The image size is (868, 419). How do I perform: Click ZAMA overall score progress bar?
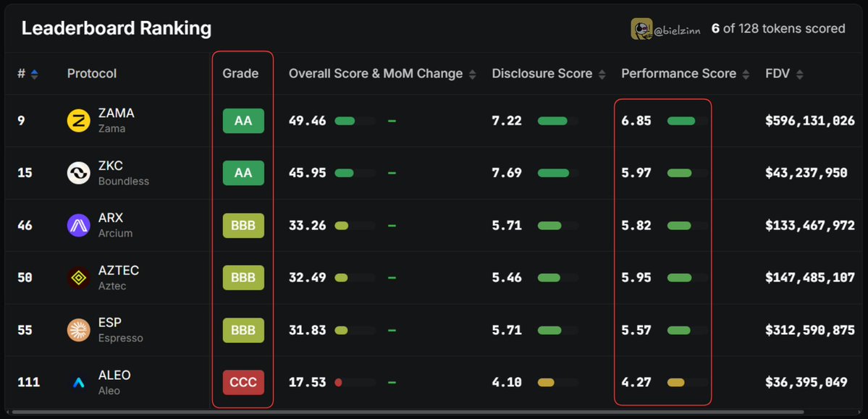coord(355,121)
